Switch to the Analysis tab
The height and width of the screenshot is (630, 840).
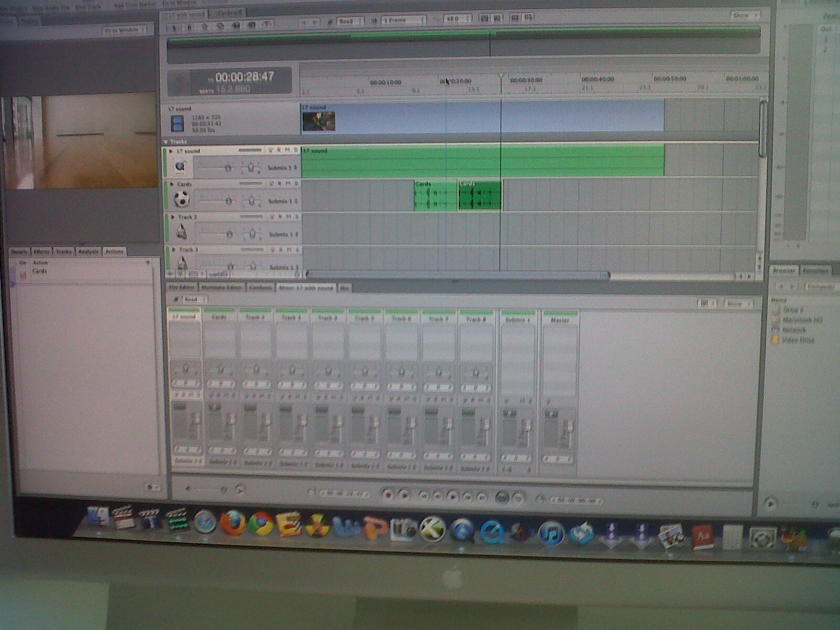(x=88, y=251)
